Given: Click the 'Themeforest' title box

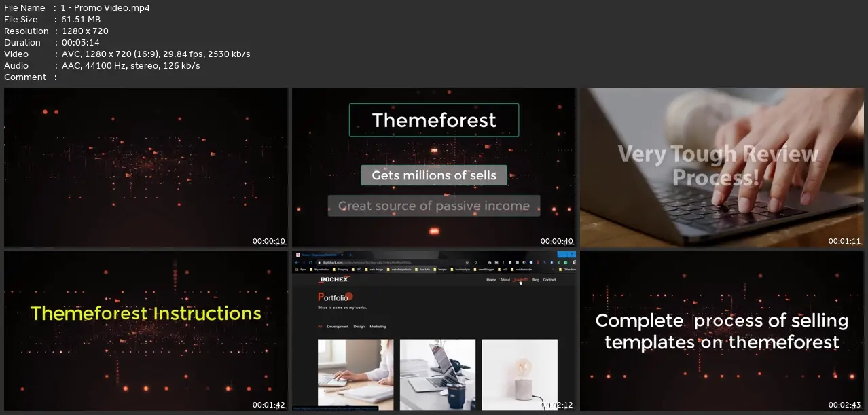Looking at the screenshot, I should pos(434,120).
